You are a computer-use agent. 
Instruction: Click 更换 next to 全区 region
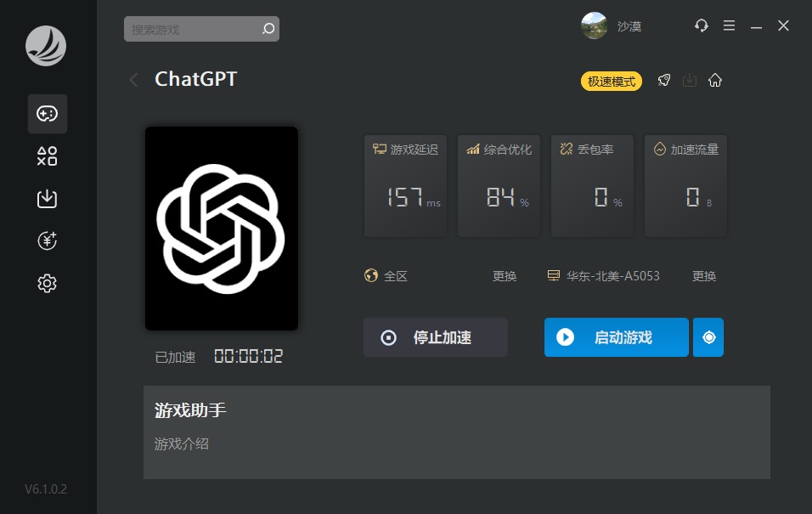[505, 276]
